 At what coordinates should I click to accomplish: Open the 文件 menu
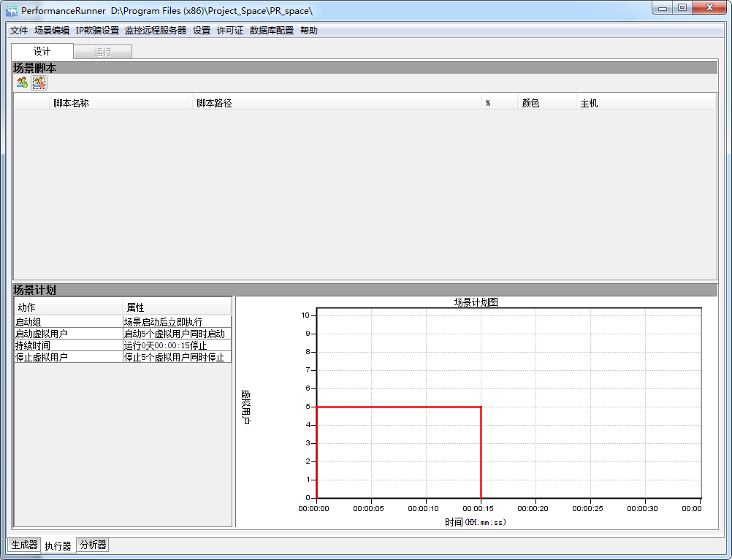click(19, 31)
